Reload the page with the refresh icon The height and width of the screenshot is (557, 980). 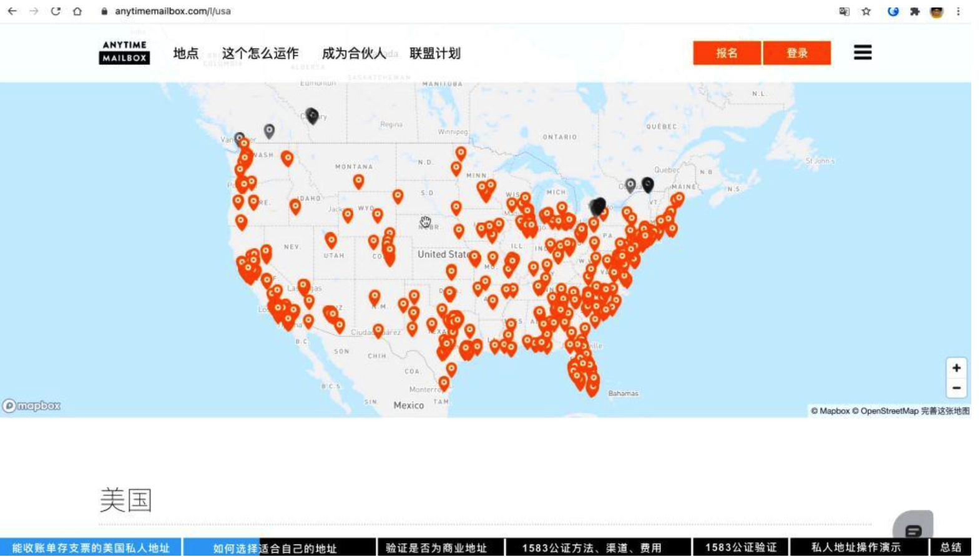click(56, 11)
